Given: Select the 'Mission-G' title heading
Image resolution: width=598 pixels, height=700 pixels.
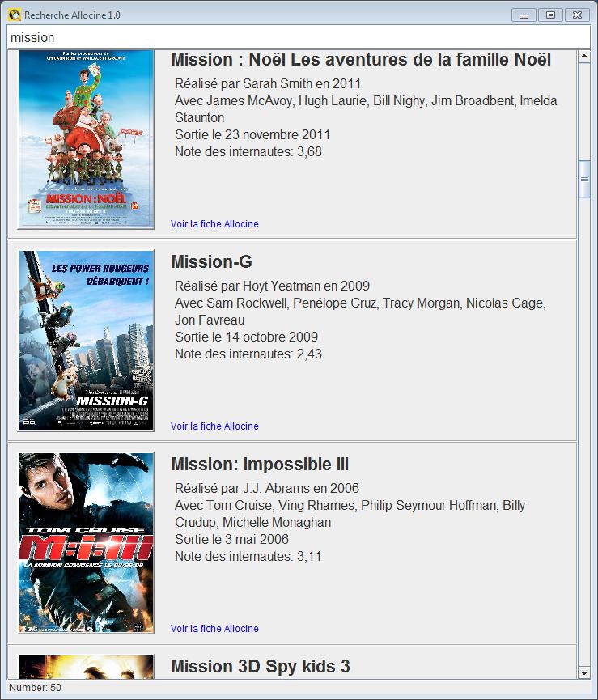Looking at the screenshot, I should click(x=211, y=261).
